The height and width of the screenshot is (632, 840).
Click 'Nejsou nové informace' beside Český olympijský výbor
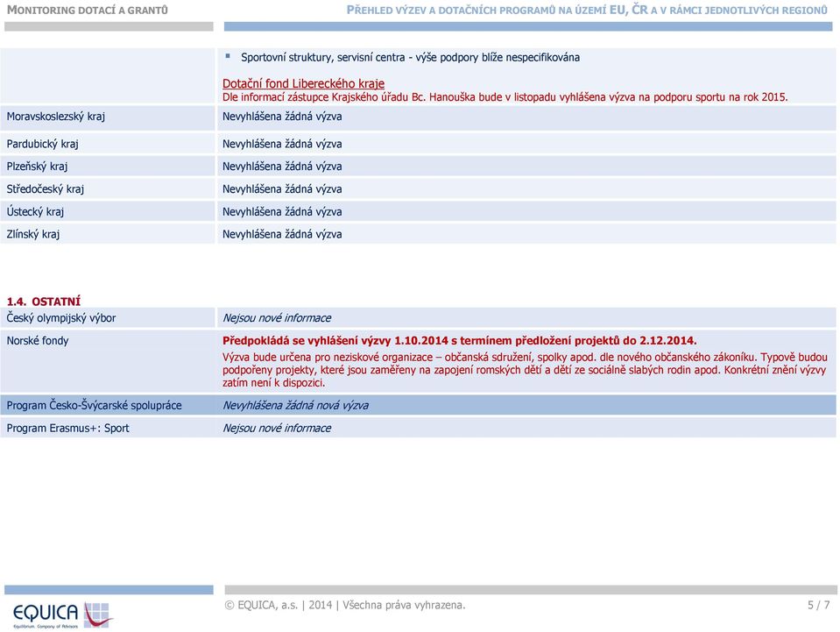[277, 318]
